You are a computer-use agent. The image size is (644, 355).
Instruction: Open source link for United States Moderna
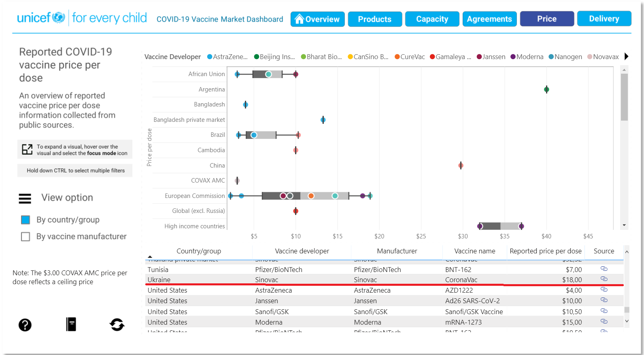point(604,321)
